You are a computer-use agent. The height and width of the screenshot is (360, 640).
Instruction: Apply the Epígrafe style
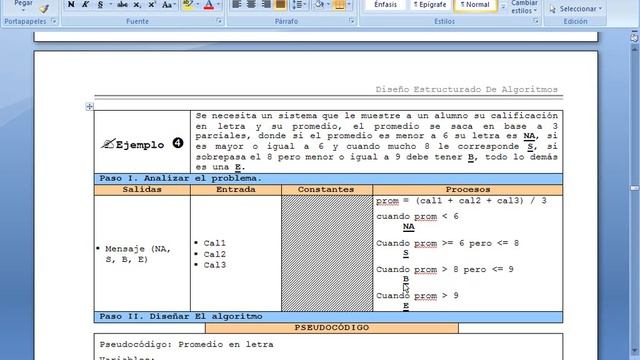(429, 5)
